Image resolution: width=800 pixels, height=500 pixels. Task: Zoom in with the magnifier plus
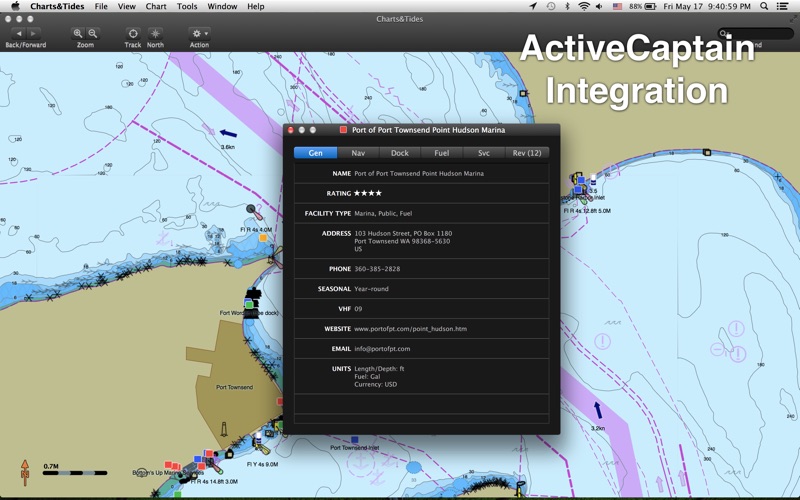point(78,34)
